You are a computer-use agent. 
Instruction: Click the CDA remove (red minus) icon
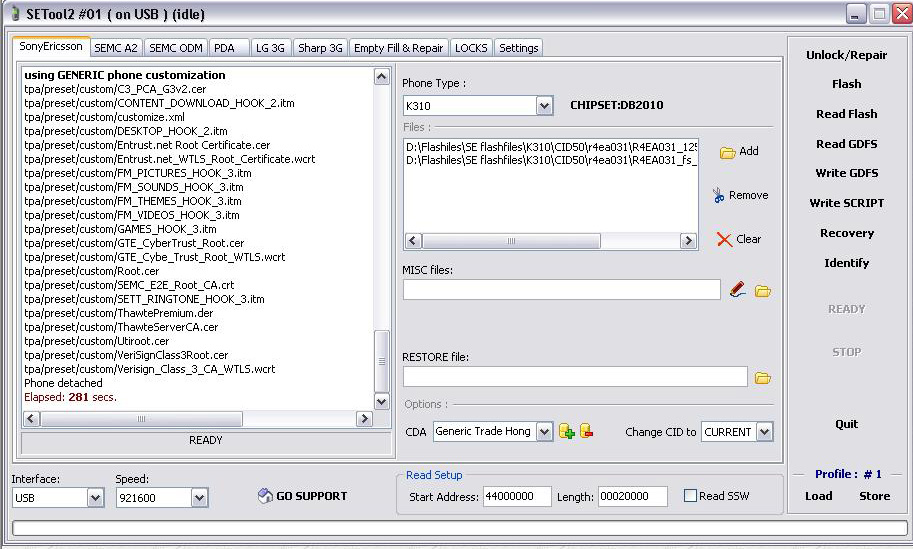click(x=586, y=431)
